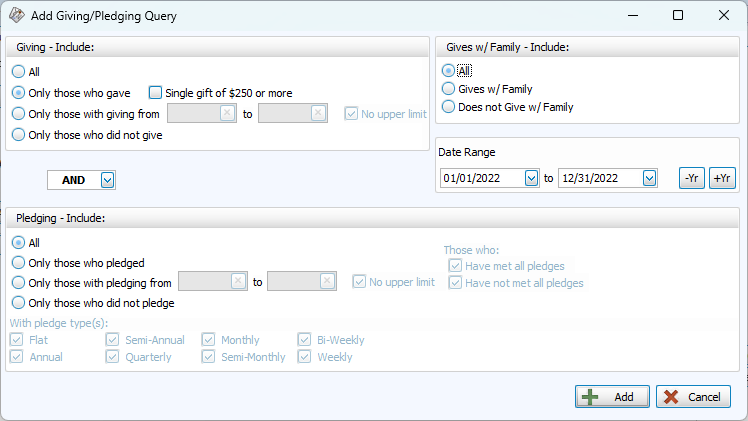This screenshot has width=748, height=421.
Task: Decrease date range with -Yr button
Action: pyautogui.click(x=691, y=178)
